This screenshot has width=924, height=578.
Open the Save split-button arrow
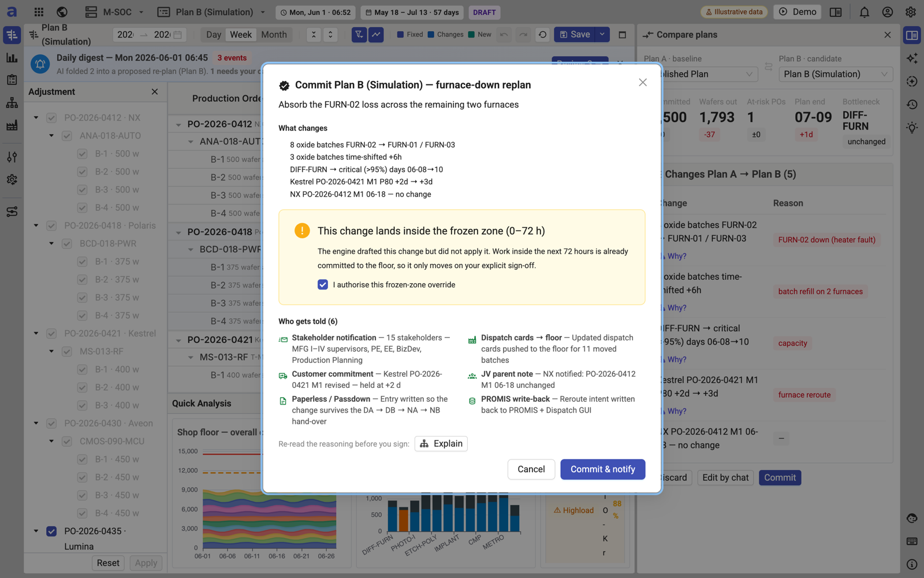tap(602, 35)
